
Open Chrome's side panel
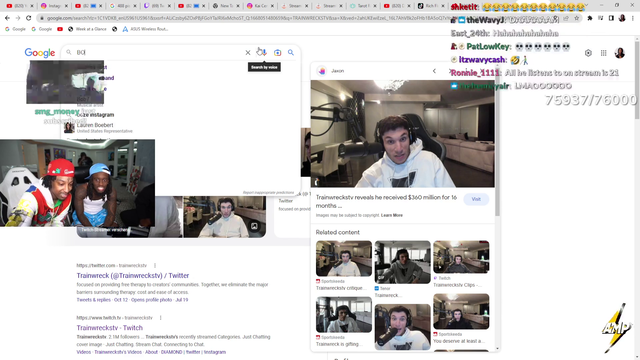(611, 18)
